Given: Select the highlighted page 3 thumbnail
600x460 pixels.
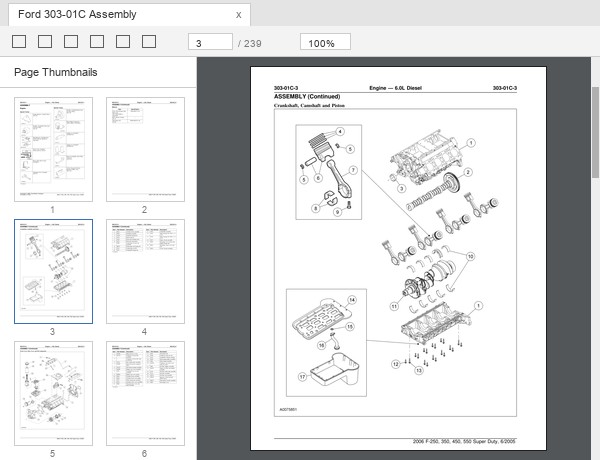Looking at the screenshot, I should [x=54, y=271].
